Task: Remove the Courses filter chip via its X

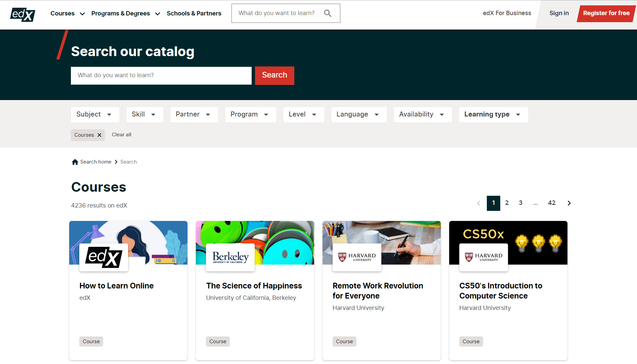Action: pos(99,135)
